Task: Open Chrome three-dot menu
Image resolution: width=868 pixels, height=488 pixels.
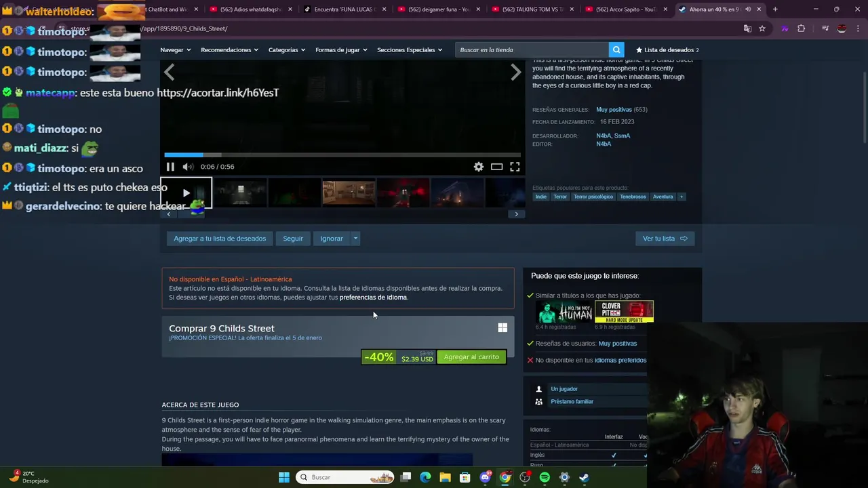Action: 859,28
